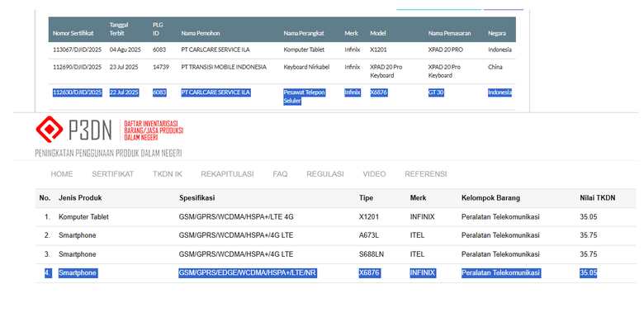Click the Nomor Sertifikat column header
The image size is (644, 322).
tap(73, 33)
